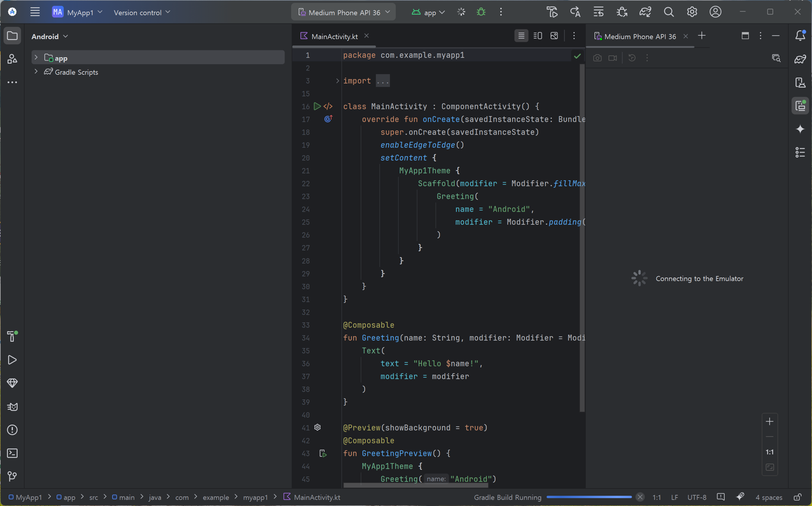Open Preview configuration gear on line 41

317,427
